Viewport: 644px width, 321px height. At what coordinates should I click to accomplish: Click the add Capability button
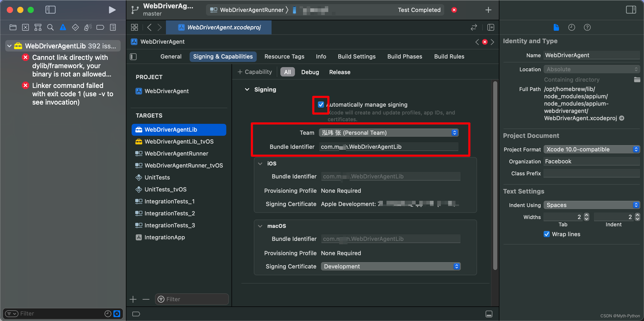[x=255, y=72]
